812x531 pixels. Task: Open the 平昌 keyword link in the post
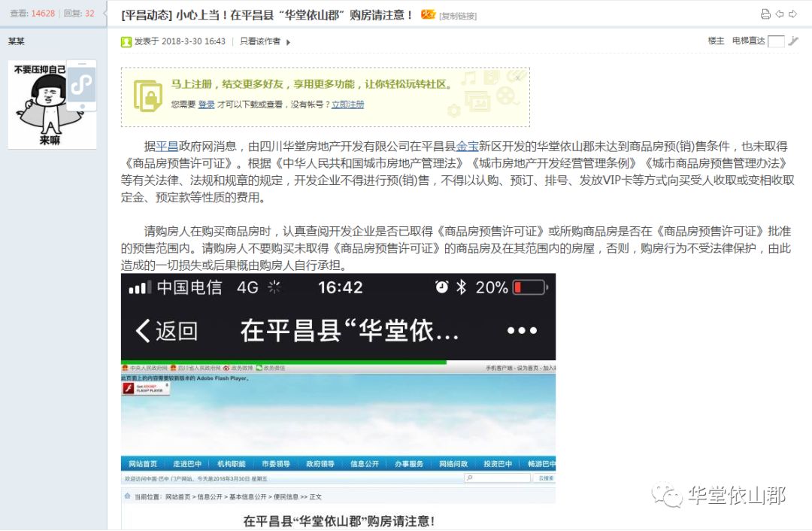click(167, 147)
